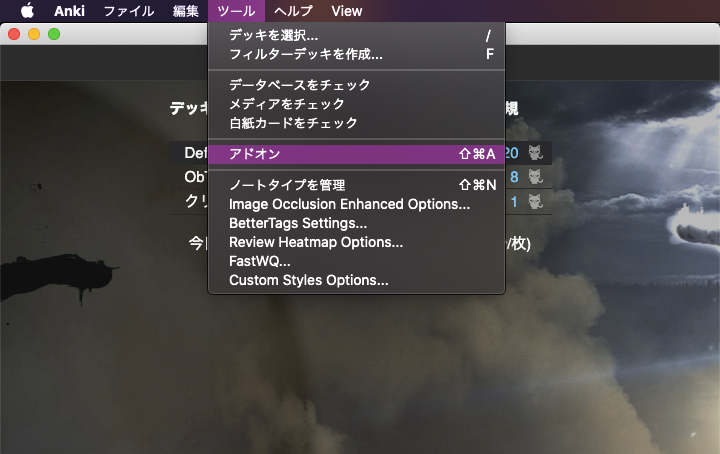Image resolution: width=720 pixels, height=454 pixels.
Task: Open アドオン from the tools menu
Action: coord(356,154)
